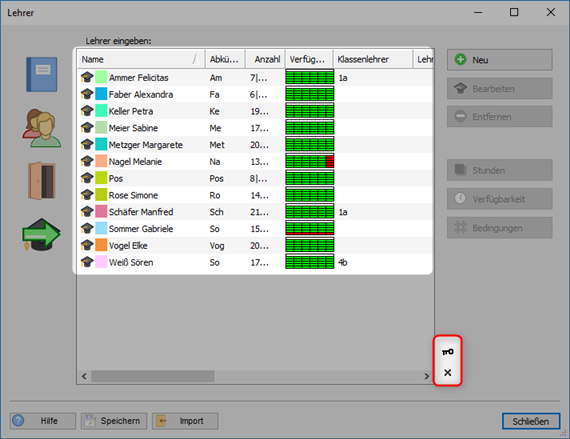
Task: Click the pink color swatch of Schäfer Manfred
Action: (x=101, y=212)
